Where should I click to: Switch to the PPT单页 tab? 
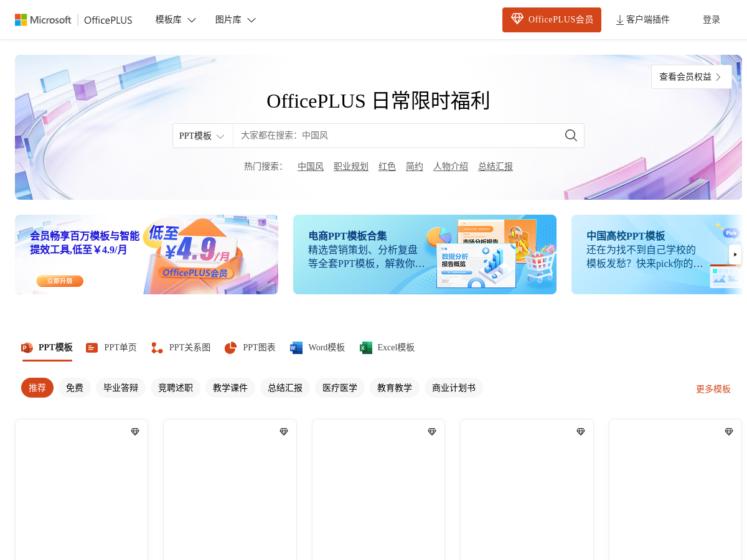tap(111, 347)
